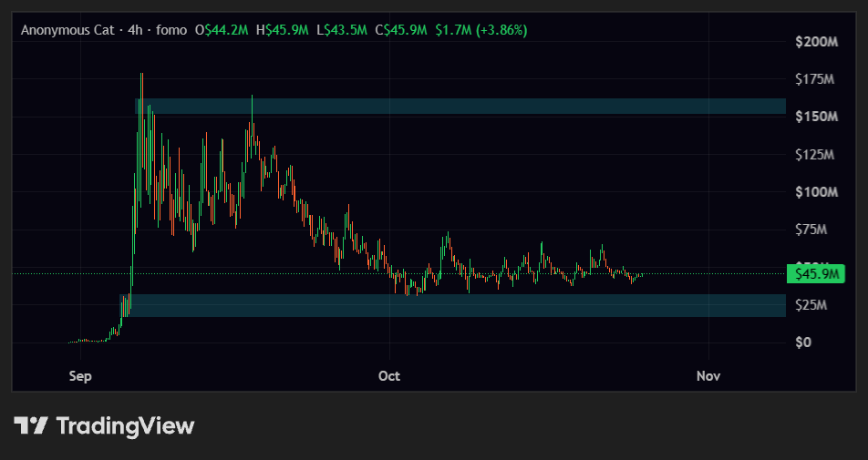Click the 4h interval label
Image resolution: width=868 pixels, height=460 pixels.
click(x=135, y=30)
